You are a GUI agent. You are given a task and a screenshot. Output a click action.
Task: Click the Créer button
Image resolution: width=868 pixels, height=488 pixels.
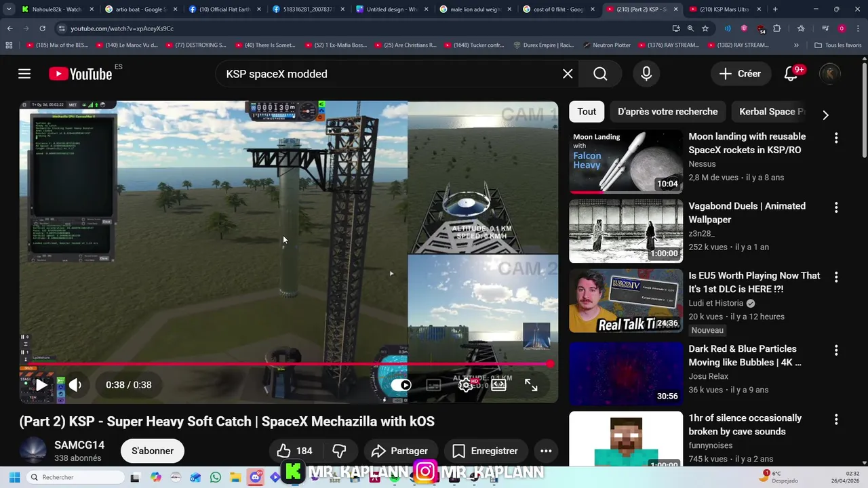(741, 74)
